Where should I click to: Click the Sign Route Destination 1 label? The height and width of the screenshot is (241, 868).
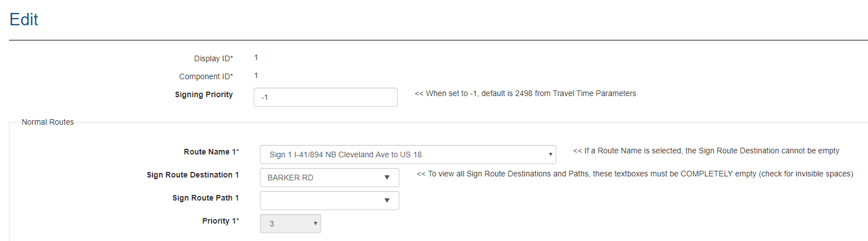pyautogui.click(x=192, y=175)
